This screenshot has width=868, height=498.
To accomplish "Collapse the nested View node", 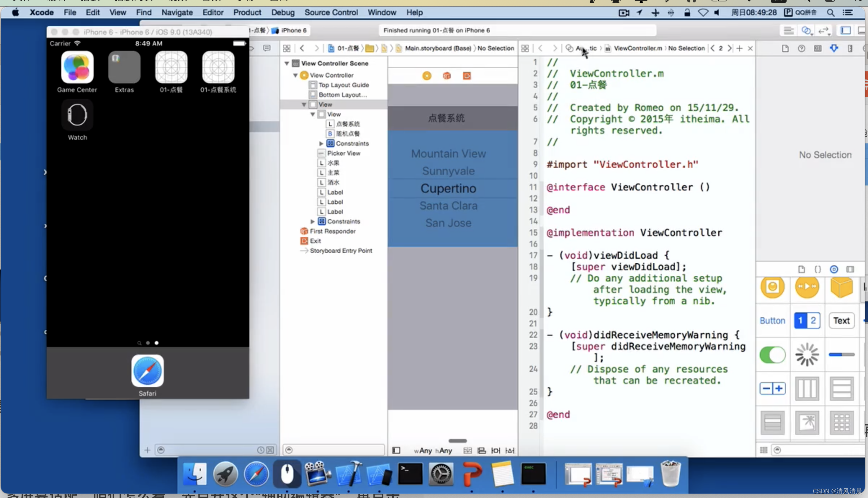I will [x=313, y=114].
